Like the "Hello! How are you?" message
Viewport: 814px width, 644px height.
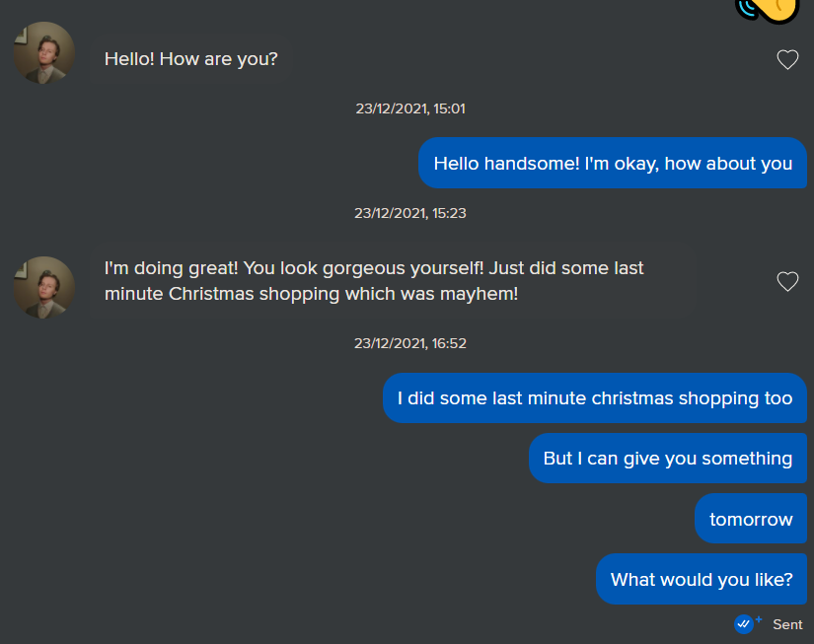coord(787,60)
